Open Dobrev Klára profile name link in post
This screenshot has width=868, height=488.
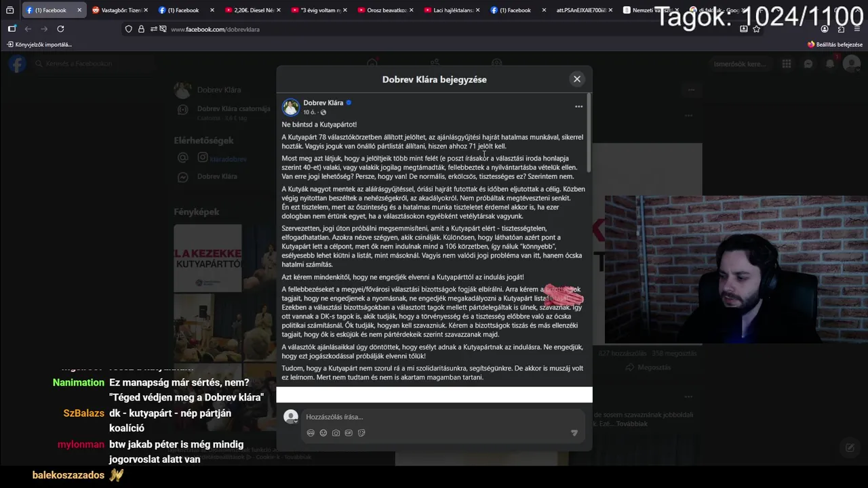coord(323,103)
